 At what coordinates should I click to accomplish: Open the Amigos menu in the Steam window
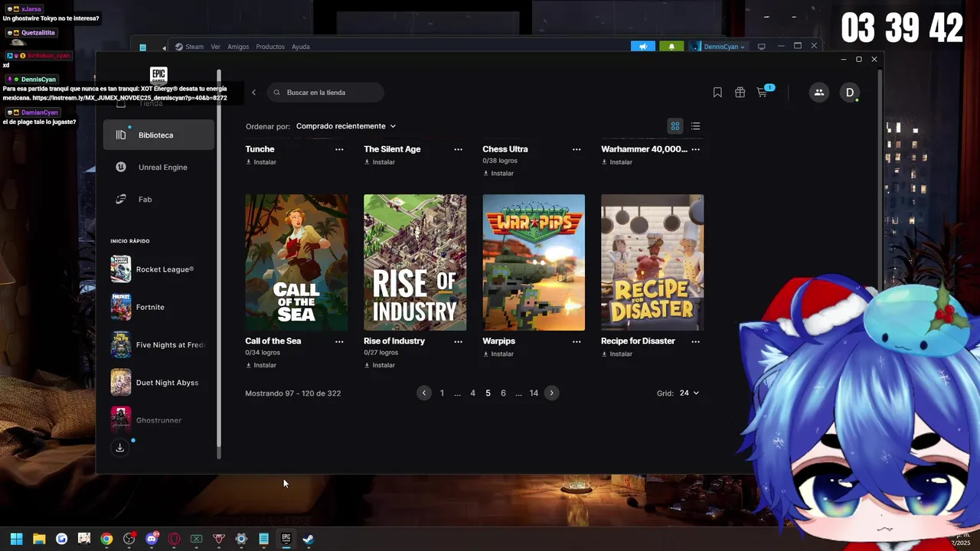(238, 47)
